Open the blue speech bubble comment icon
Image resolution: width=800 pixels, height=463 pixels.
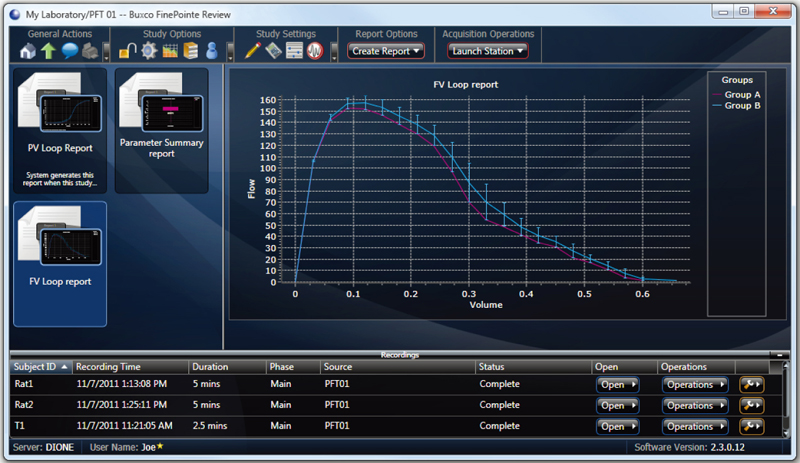point(70,51)
